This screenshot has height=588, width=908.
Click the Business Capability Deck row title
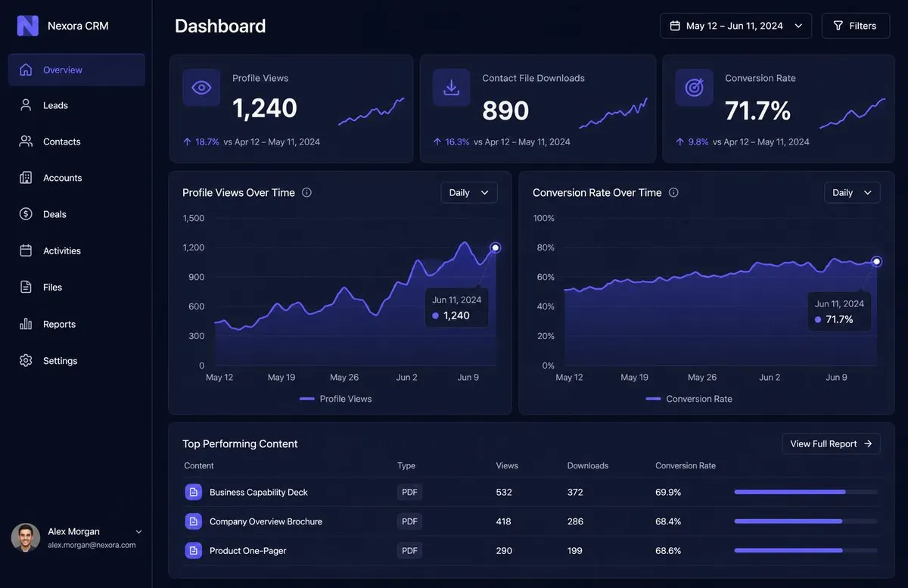tap(259, 492)
